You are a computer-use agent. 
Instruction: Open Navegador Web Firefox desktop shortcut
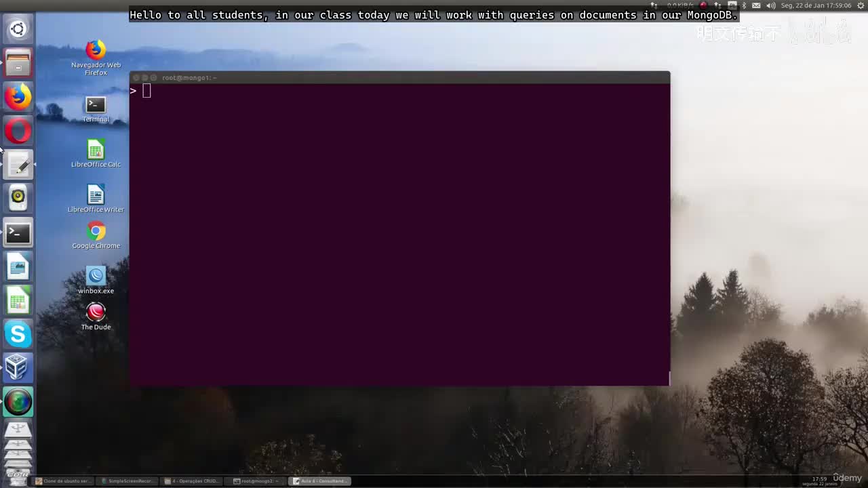[x=96, y=58]
